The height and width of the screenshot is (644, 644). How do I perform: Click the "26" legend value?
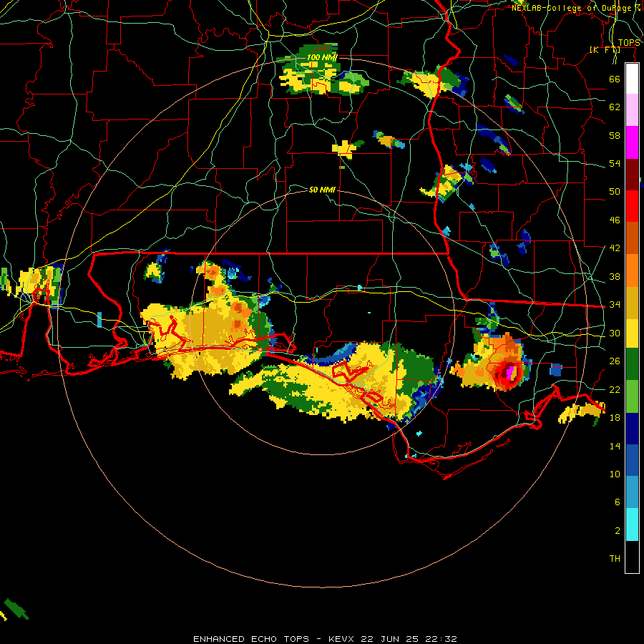[x=615, y=361]
